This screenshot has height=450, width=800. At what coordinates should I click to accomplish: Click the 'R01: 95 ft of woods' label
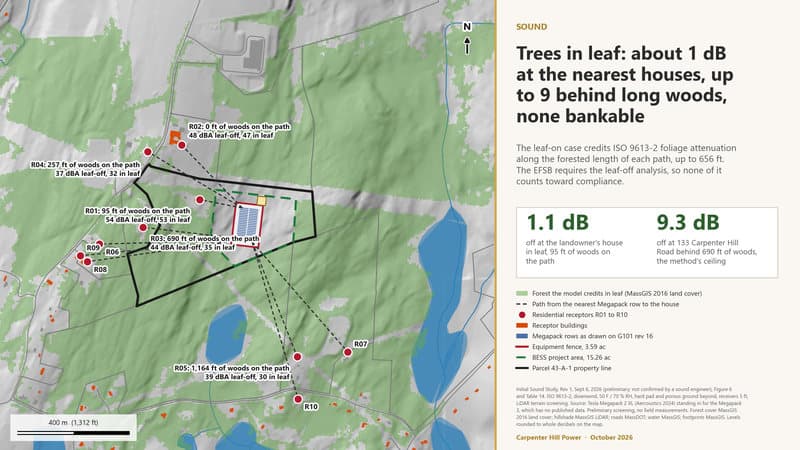(137, 211)
